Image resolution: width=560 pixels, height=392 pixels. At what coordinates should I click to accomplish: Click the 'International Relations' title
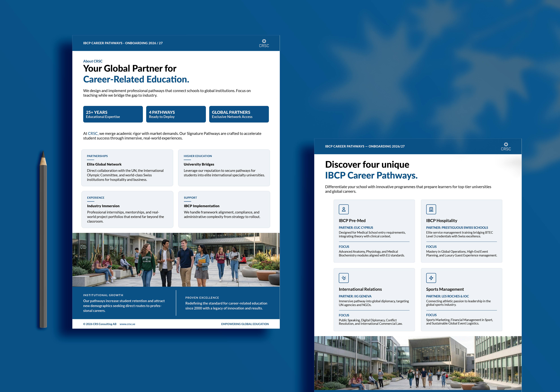pyautogui.click(x=360, y=289)
